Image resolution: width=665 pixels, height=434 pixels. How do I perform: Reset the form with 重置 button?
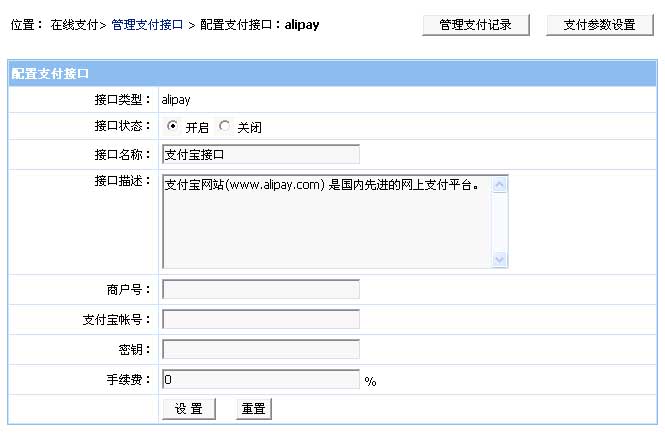(x=254, y=409)
